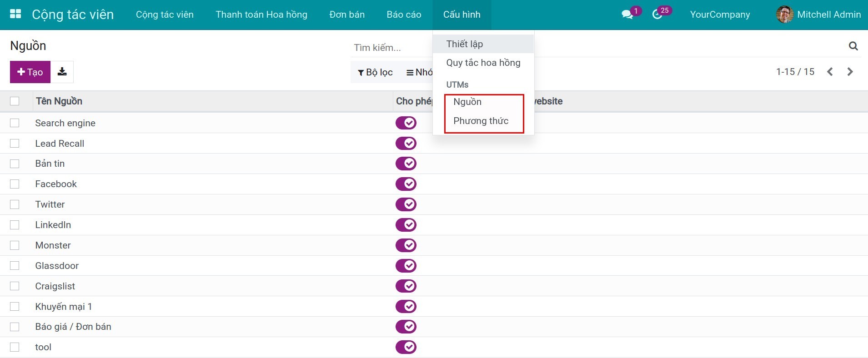This screenshot has width=868, height=358.
Task: Tick the checkbox for Twitter row
Action: 15,204
